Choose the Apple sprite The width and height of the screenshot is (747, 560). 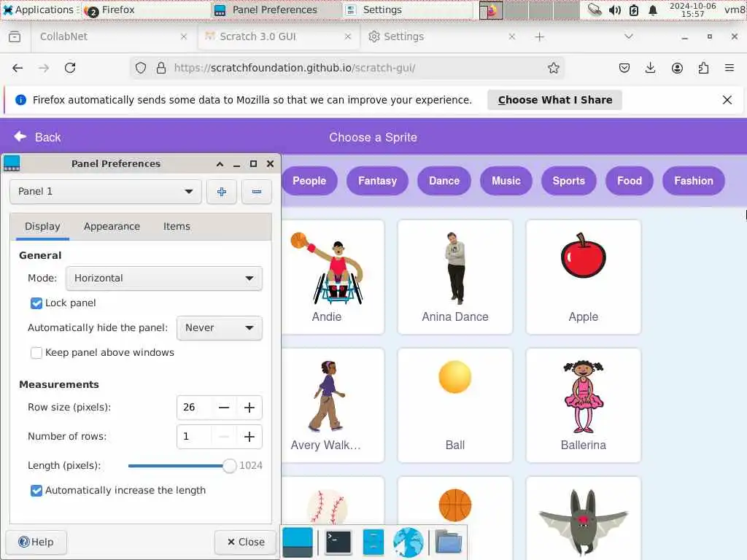click(x=583, y=277)
